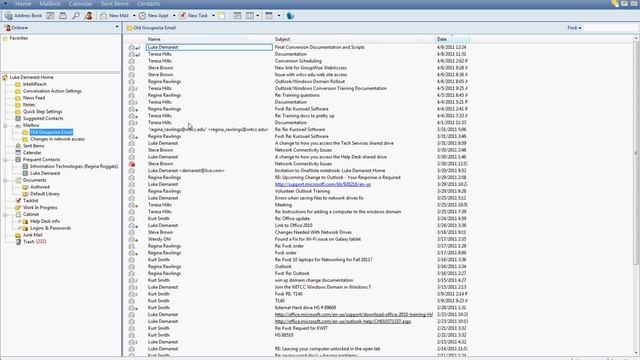Click the toolbar icon right of Address Book
This screenshot has height=360, width=640.
click(50, 16)
